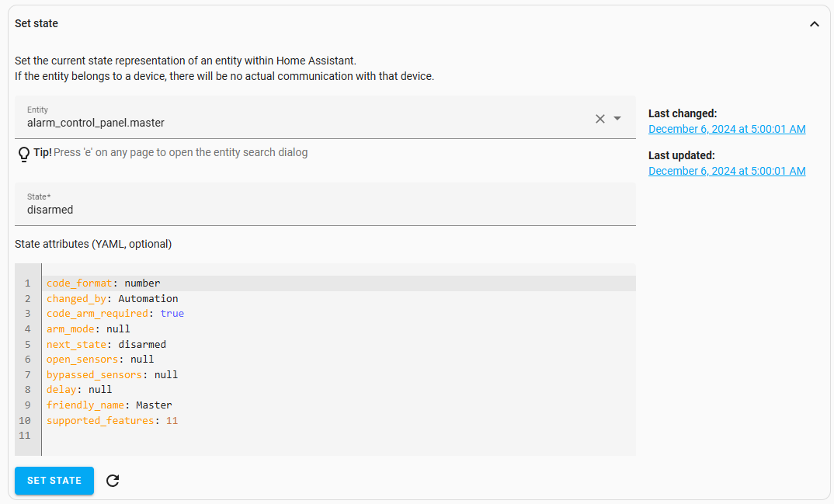This screenshot has width=834, height=504.
Task: Open the Last updated timestamp link
Action: pos(727,171)
